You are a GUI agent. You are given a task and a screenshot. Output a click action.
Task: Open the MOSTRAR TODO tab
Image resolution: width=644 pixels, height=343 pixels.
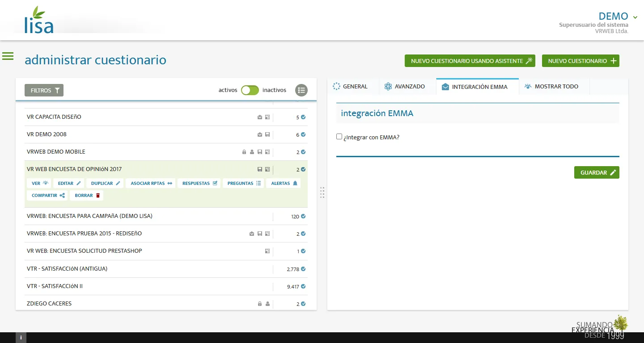[x=554, y=87]
